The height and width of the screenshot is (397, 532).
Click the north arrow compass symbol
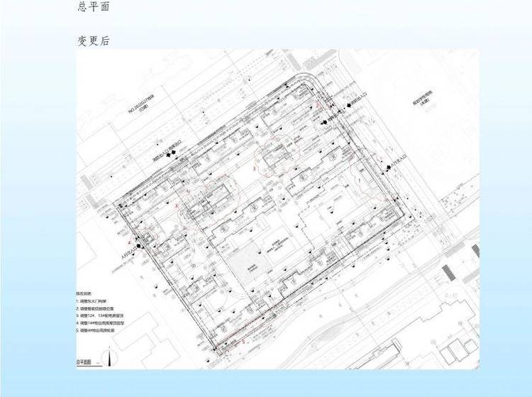[109, 356]
